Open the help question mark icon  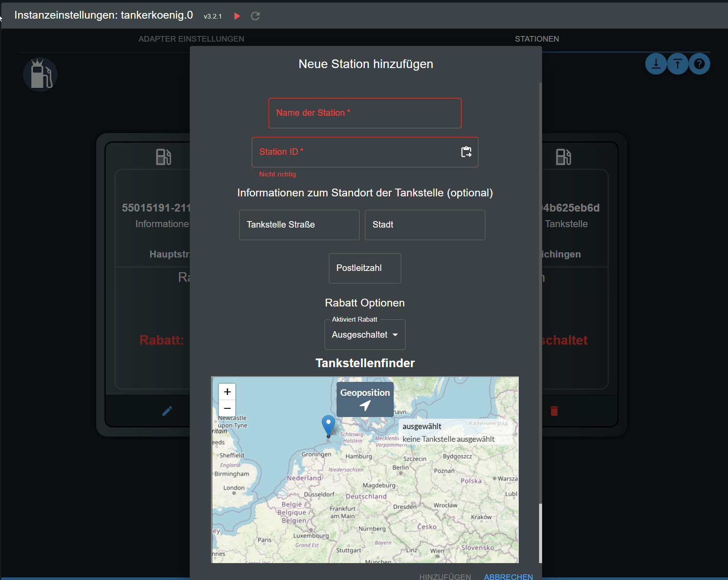coord(699,64)
